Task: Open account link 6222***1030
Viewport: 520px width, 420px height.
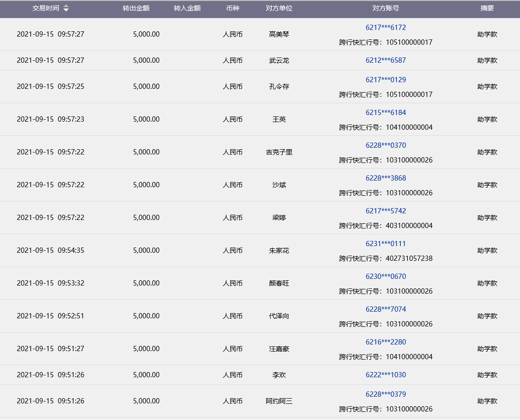Action: [x=385, y=375]
